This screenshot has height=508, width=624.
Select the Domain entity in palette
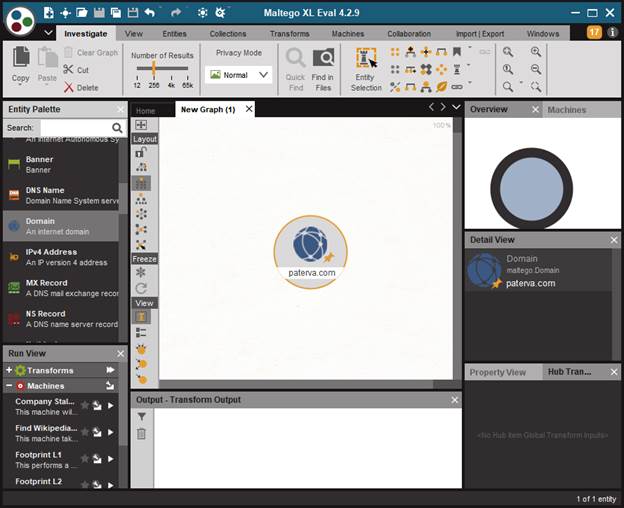tap(60, 226)
